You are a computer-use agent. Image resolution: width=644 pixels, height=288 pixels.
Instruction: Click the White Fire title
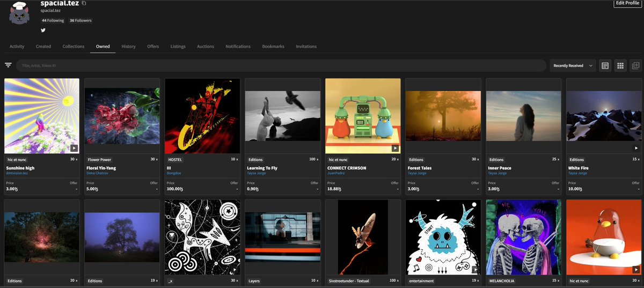point(579,168)
